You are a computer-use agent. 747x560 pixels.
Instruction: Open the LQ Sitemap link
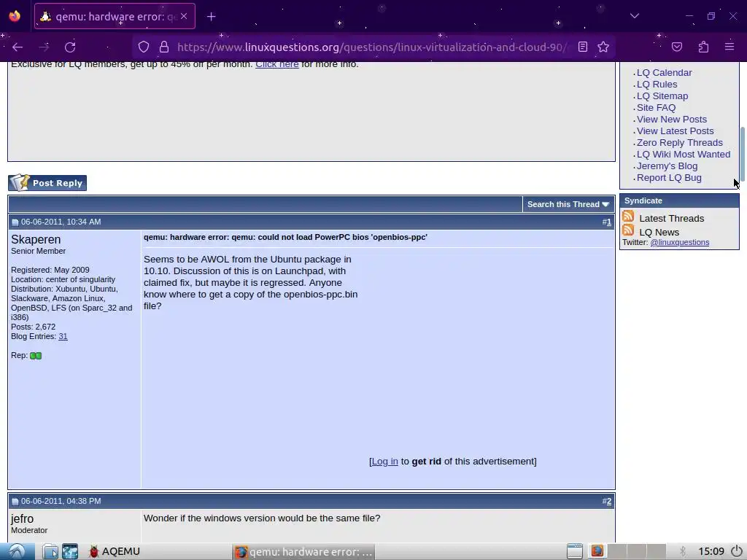coord(662,96)
